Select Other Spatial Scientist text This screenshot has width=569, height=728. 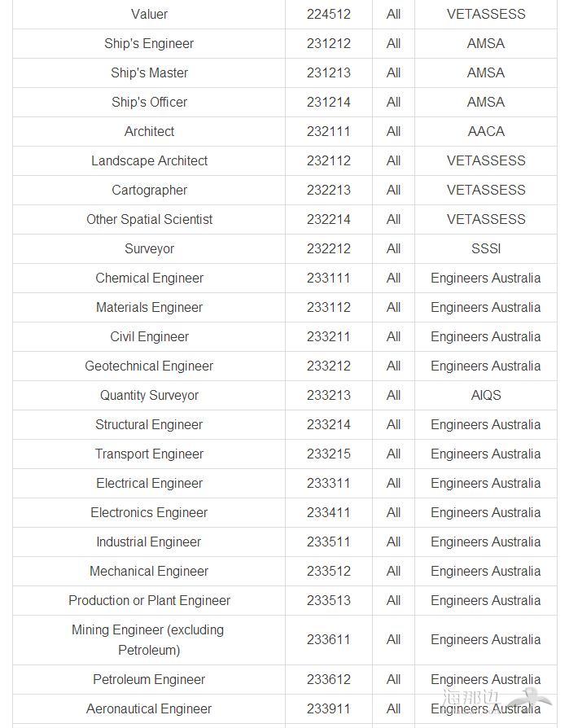click(x=149, y=219)
